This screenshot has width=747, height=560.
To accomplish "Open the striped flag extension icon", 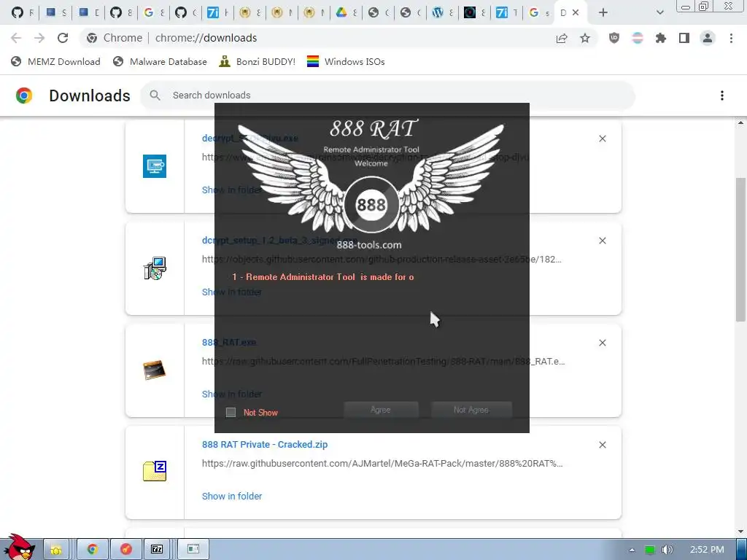I will [x=638, y=38].
